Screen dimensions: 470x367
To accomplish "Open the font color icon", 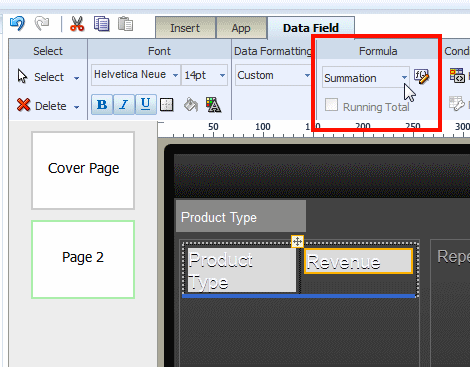I will pyautogui.click(x=213, y=105).
